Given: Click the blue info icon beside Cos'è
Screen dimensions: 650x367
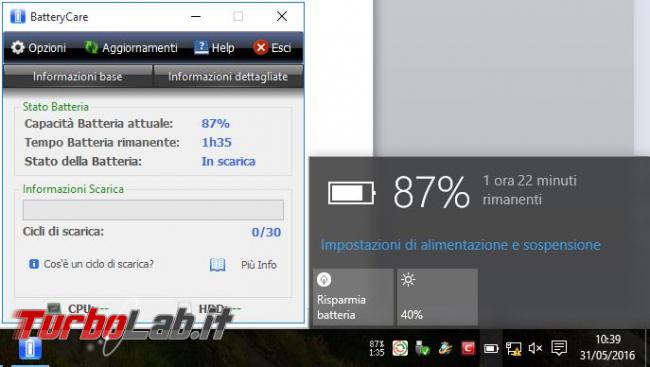Looking at the screenshot, I should point(34,264).
